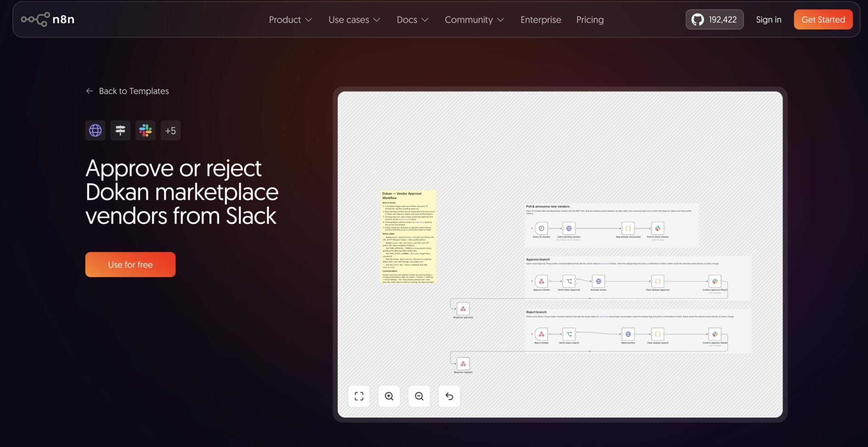Click the Slack integration icon under Back link

point(146,131)
